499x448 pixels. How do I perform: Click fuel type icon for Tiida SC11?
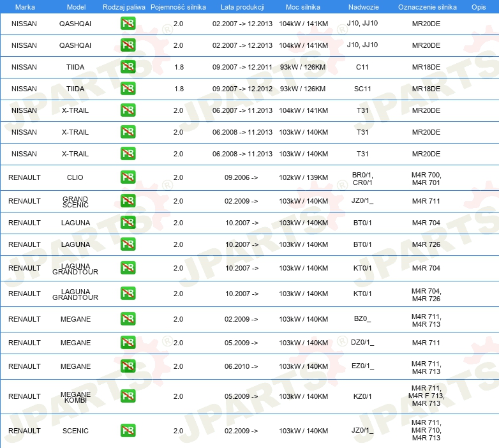pyautogui.click(x=128, y=89)
